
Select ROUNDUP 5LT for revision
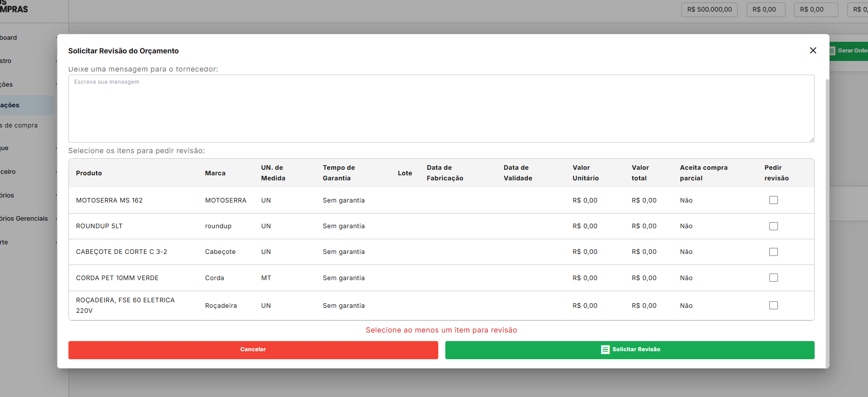pyautogui.click(x=773, y=226)
